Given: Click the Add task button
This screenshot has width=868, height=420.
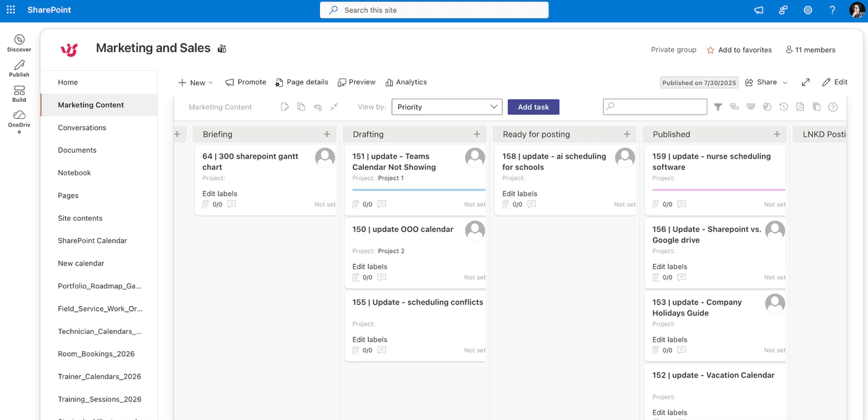Looking at the screenshot, I should (533, 107).
